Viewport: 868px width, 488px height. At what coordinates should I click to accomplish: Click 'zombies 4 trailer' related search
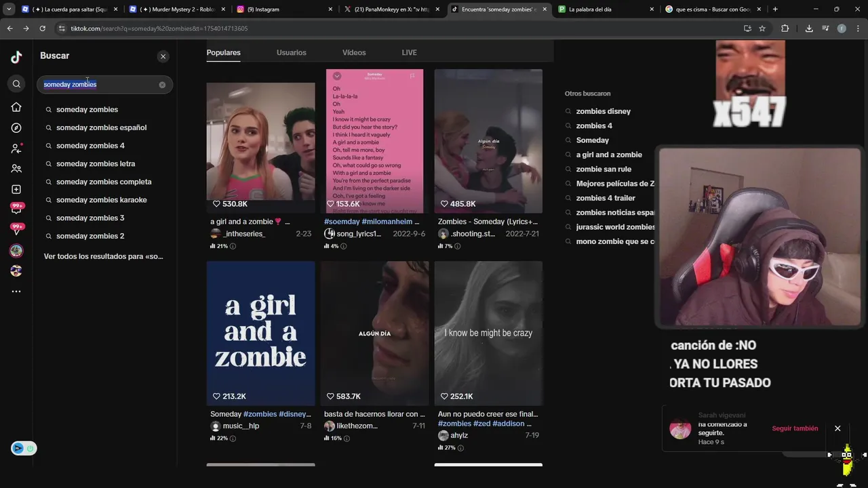click(606, 198)
